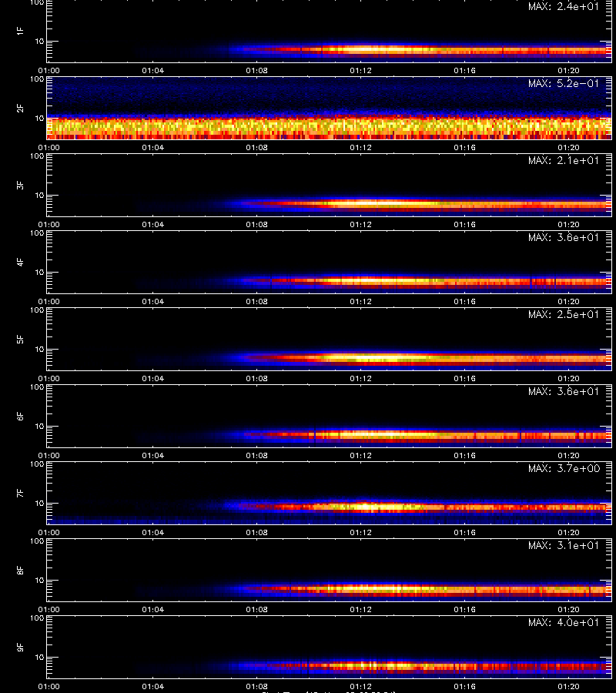
Task: Select the MAX: 3.1e+01 annotation
Action: pyautogui.click(x=564, y=545)
